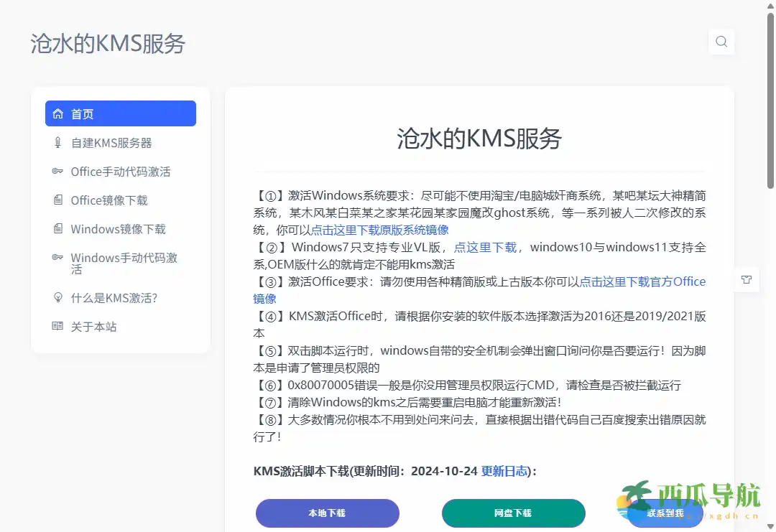Click the document icon beside Windows镜像下载
Viewport: 776px width, 532px height.
pos(58,228)
